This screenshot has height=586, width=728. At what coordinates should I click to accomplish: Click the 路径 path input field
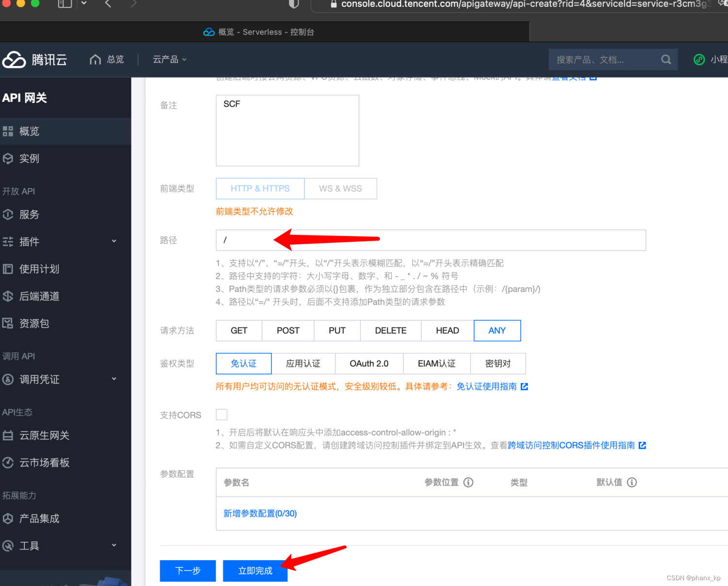[x=431, y=240]
